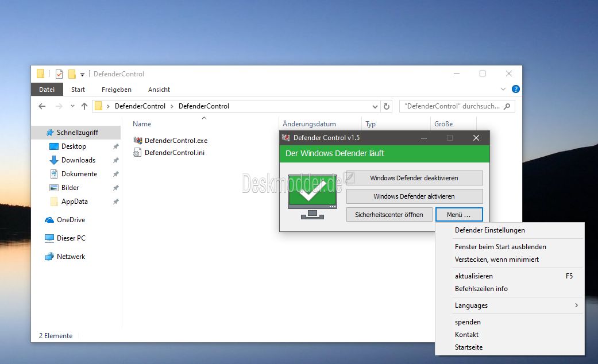The image size is (598, 364).
Task: Click the New Folder quick access icon
Action: 72,74
